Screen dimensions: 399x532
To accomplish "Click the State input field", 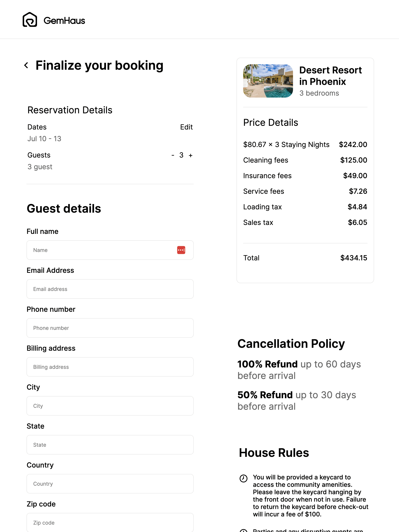I will (110, 444).
